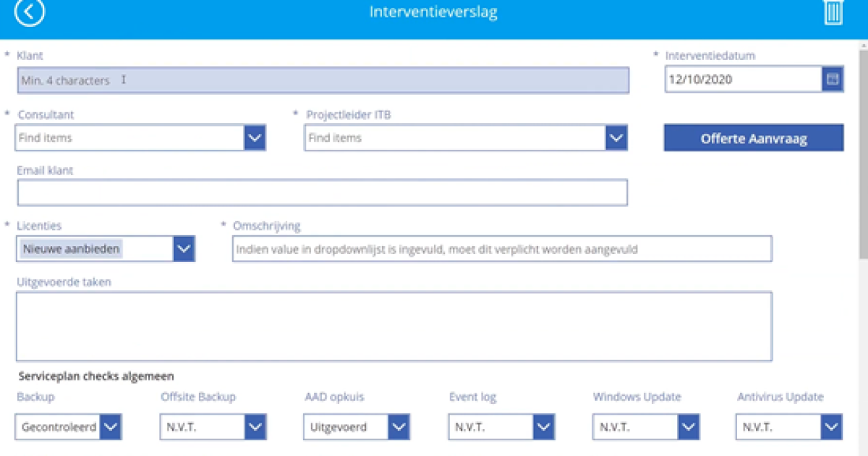Click the trash delete icon
The height and width of the screenshot is (456, 868).
[x=833, y=12]
